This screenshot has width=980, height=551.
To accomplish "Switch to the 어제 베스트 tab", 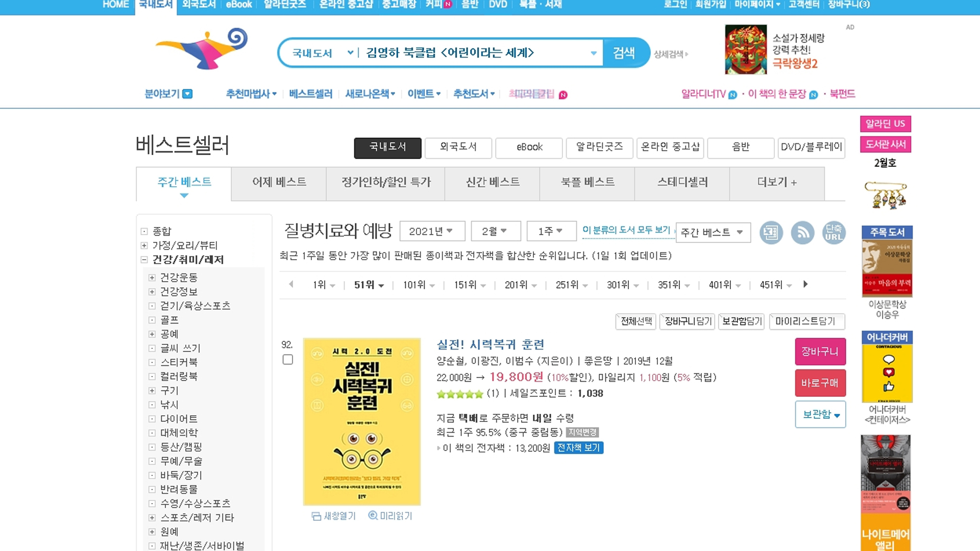I will (x=279, y=182).
